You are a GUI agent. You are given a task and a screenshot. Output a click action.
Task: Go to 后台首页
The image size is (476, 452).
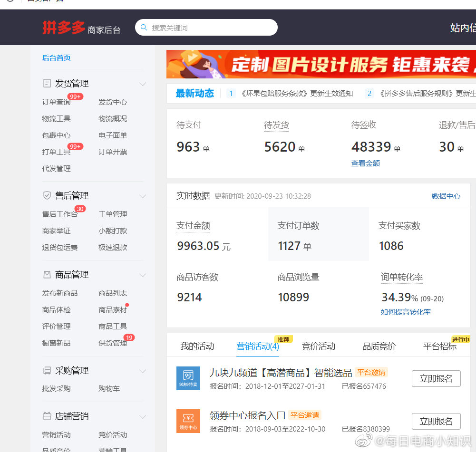[x=57, y=58]
